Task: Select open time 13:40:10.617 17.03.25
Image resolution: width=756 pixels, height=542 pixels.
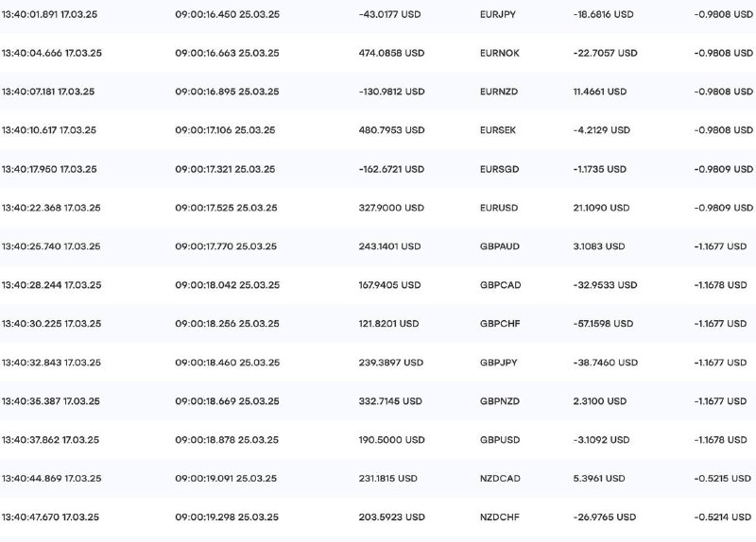Action: click(x=49, y=130)
